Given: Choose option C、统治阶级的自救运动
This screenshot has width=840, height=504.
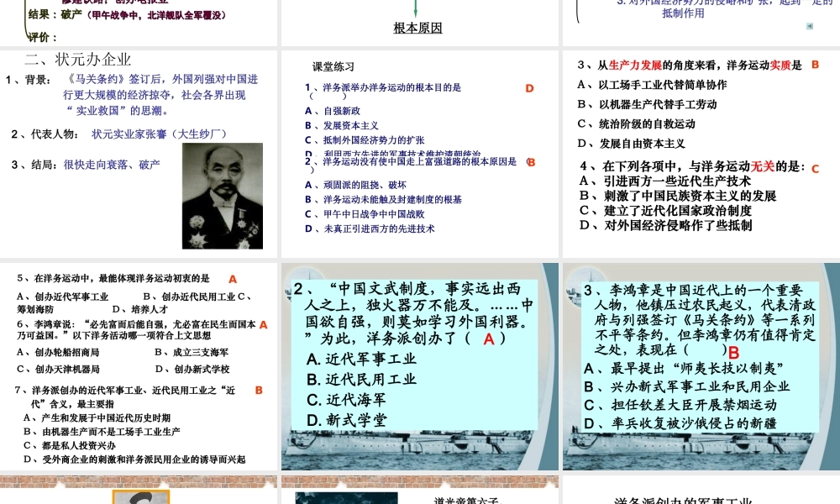Looking at the screenshot, I should pos(637,123).
